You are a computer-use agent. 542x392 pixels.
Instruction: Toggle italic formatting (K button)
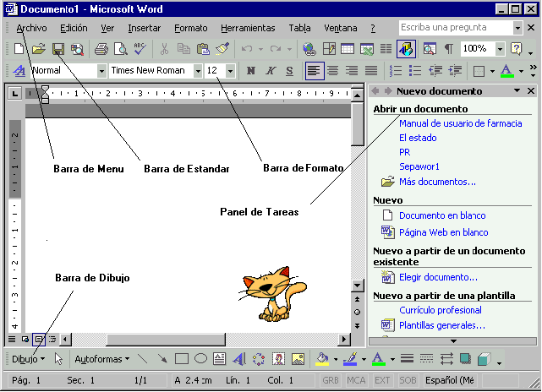click(x=271, y=71)
